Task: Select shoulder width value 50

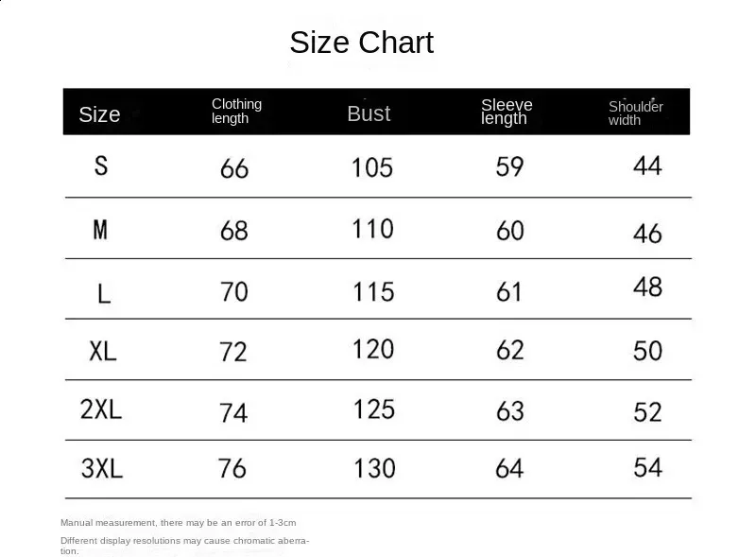Action: tap(647, 351)
